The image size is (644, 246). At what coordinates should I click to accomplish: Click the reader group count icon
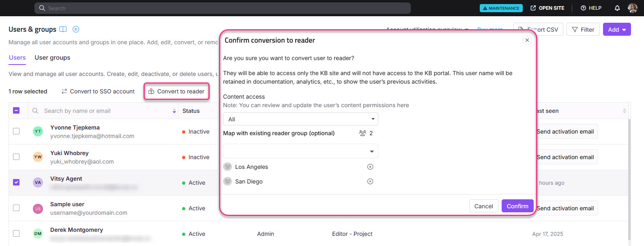tap(363, 133)
